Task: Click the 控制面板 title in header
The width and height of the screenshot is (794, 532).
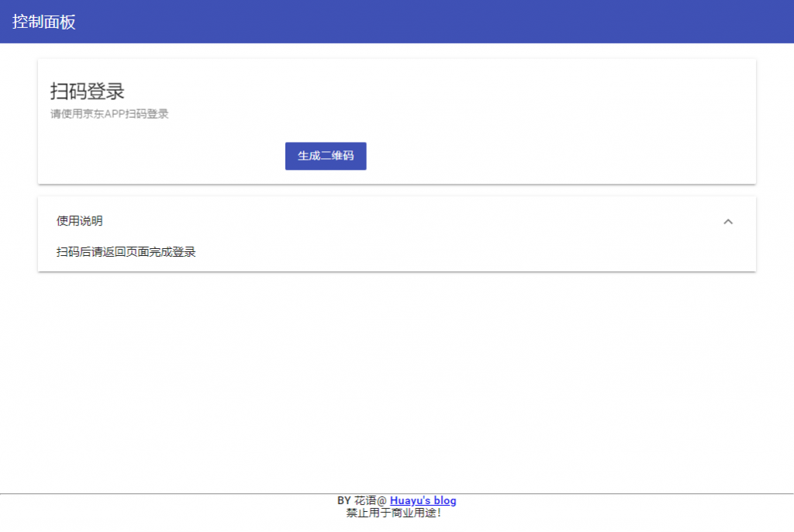Action: pyautogui.click(x=44, y=22)
